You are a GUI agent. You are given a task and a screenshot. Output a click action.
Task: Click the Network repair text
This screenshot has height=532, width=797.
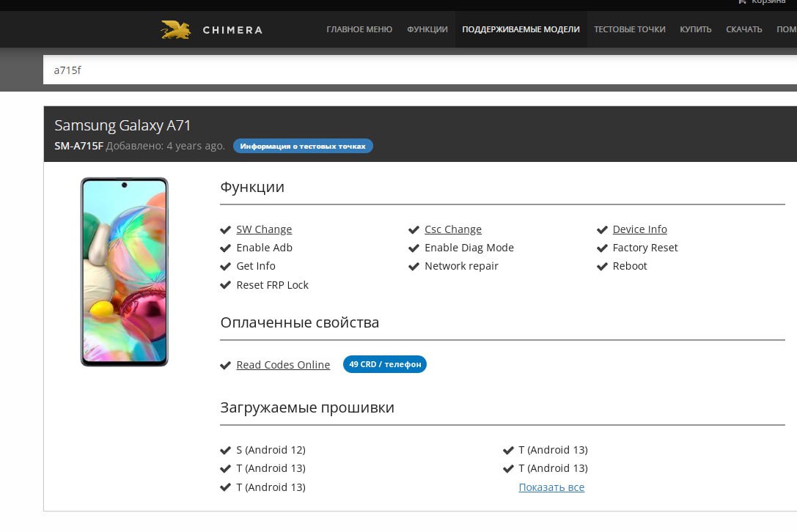(461, 266)
